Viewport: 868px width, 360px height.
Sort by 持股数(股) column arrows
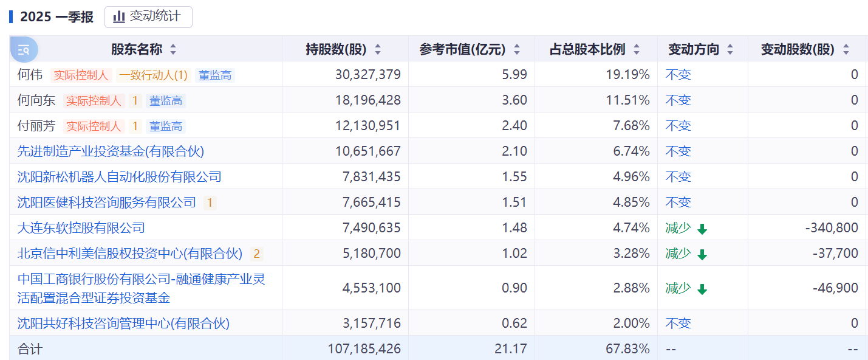[x=378, y=50]
